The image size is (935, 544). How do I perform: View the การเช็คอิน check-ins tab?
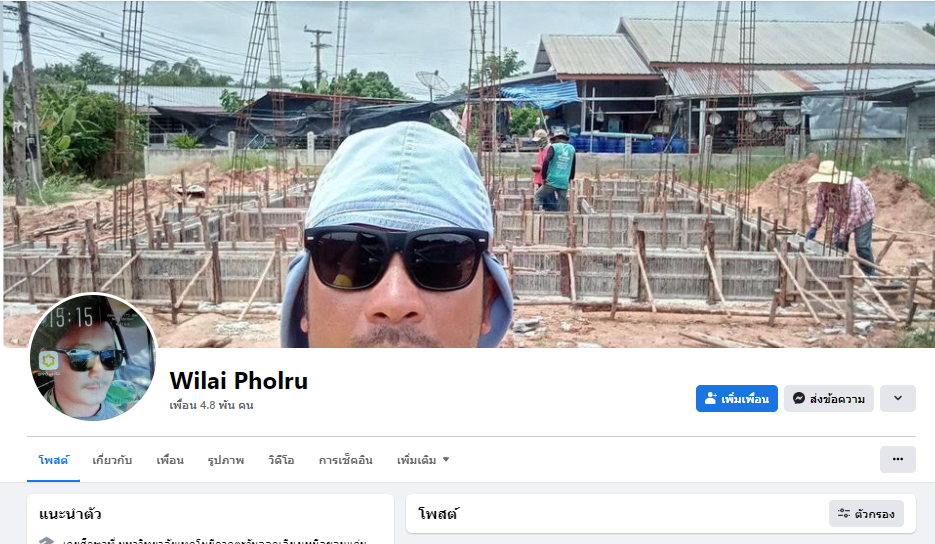345,460
